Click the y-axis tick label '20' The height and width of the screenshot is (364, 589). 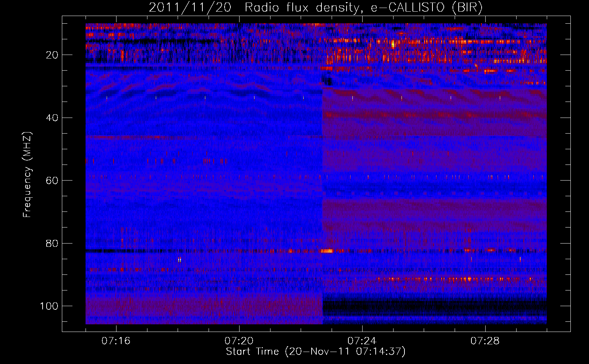(52, 55)
